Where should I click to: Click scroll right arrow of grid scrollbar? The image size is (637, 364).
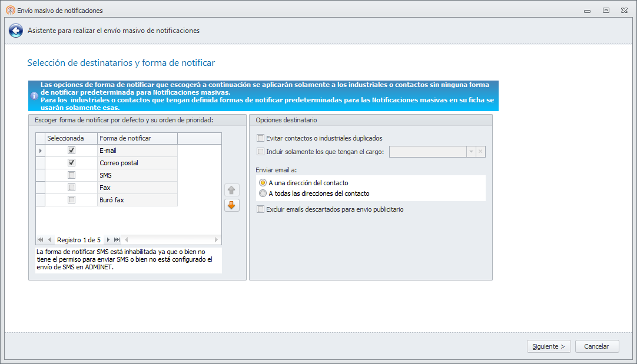coord(216,240)
